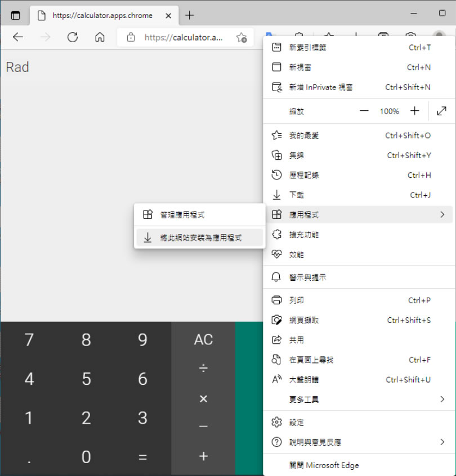Image resolution: width=456 pixels, height=476 pixels.
Task: Select 管理應用程式 in the submenu
Action: coord(200,214)
